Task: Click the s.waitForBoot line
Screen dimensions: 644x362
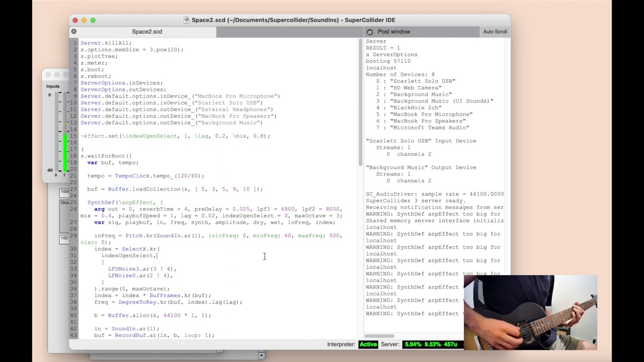Action: point(106,156)
